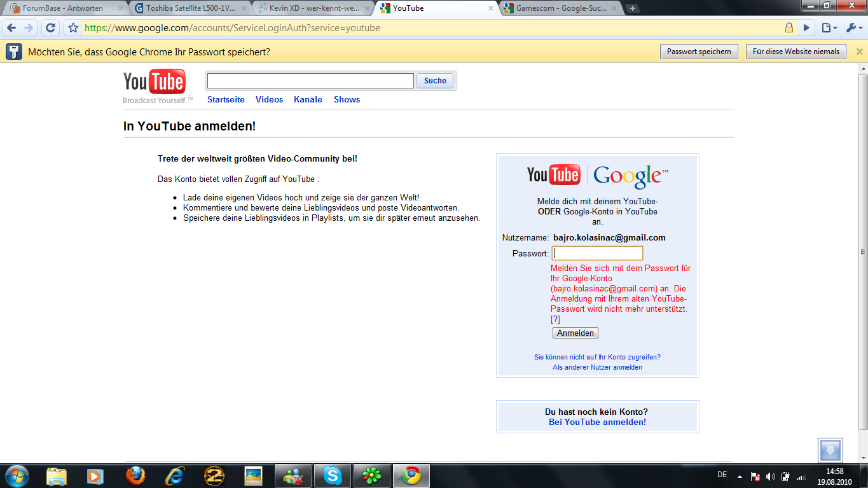Switch to the Gamescom Google-Suche tab
The height and width of the screenshot is (488, 868).
560,8
